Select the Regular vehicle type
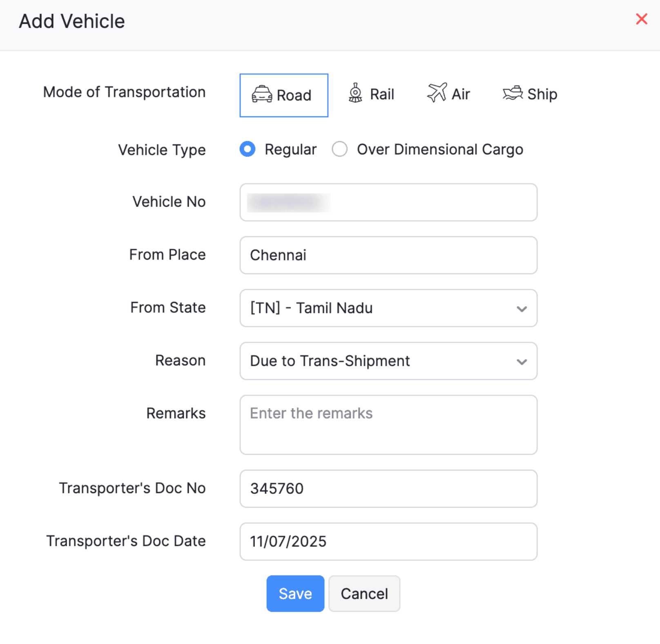Image resolution: width=660 pixels, height=644 pixels. [247, 149]
